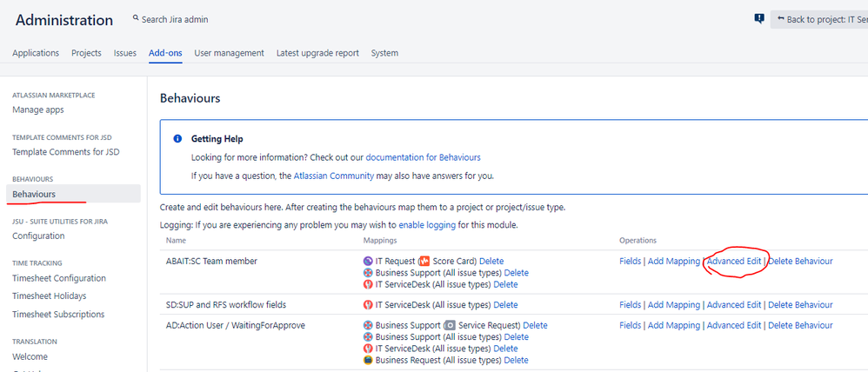Click the Getting Help info icon
Image resolution: width=868 pixels, height=372 pixels.
(x=177, y=138)
